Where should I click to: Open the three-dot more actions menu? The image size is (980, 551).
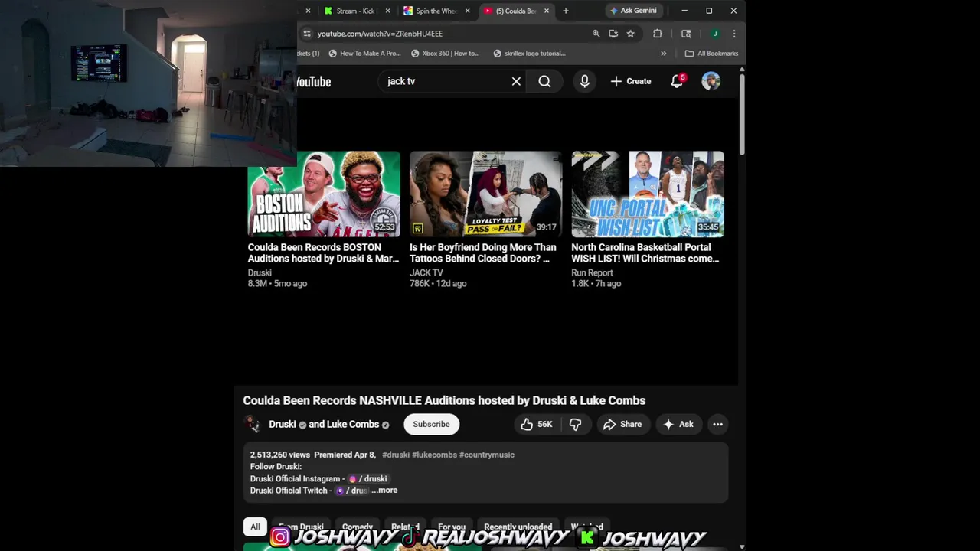click(x=717, y=424)
